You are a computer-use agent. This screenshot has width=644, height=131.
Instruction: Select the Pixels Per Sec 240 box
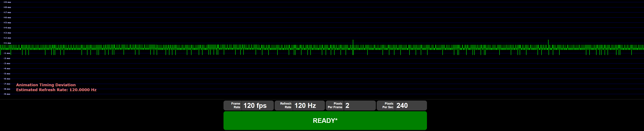(401, 105)
